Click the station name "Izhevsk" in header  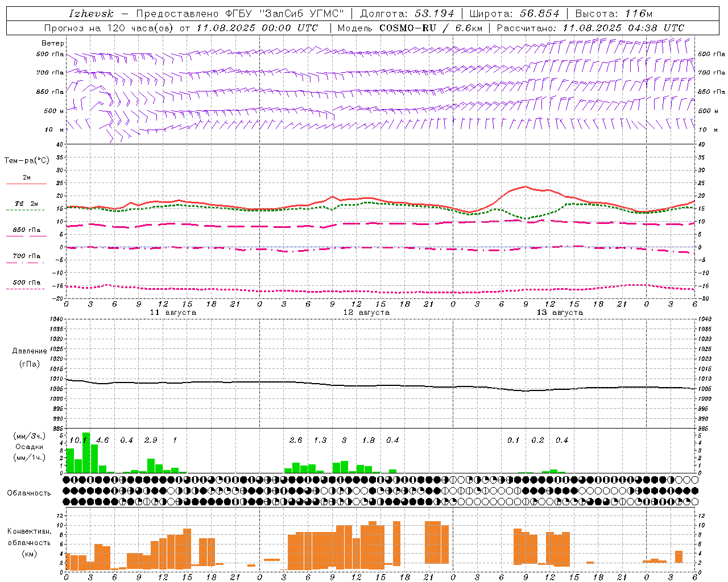tap(91, 14)
